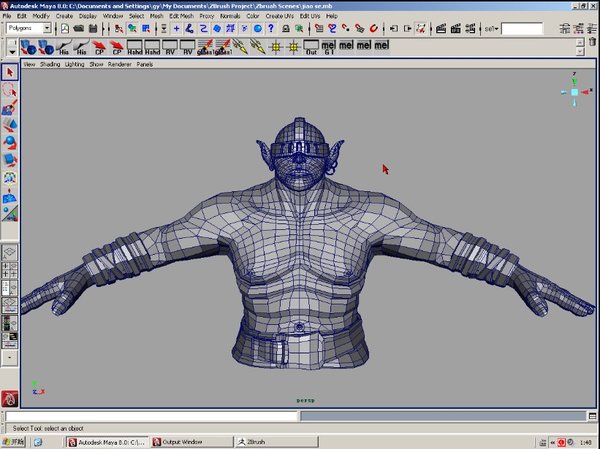Screen dimensions: 600x449
Task: Click the Hahd shelf button
Action: (135, 47)
